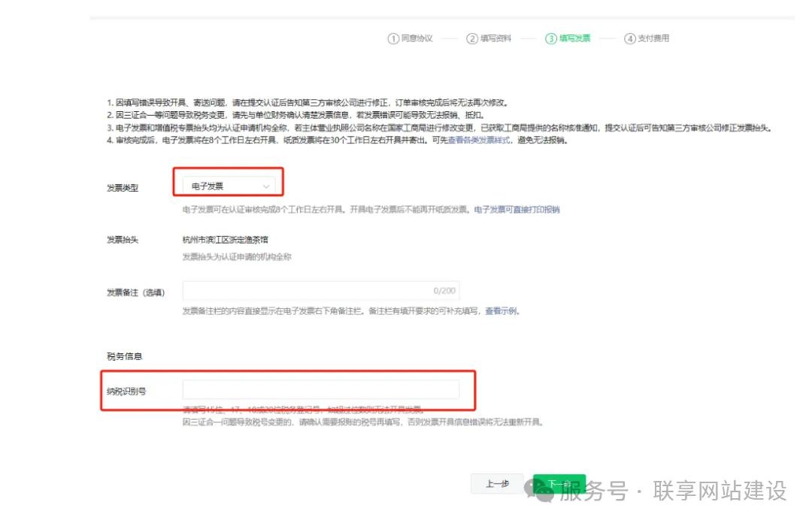Click the invoice title text 杭州市滨江区浙茫渔茶馆
The height and width of the screenshot is (523, 812).
tap(226, 240)
